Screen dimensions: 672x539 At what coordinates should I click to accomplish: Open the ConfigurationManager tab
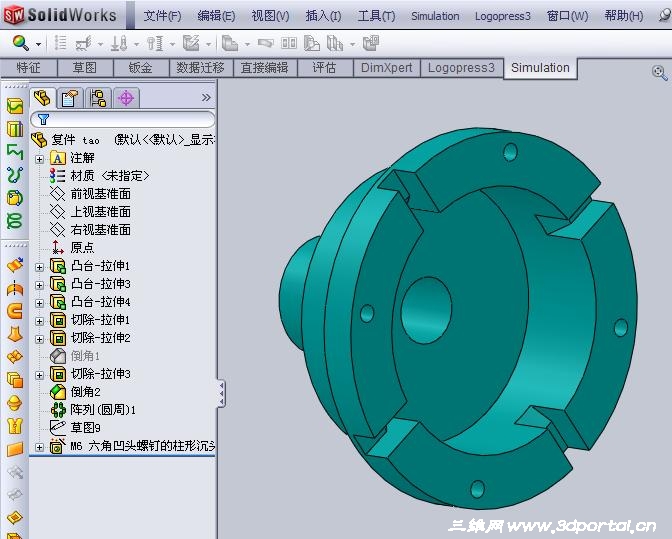tap(98, 98)
